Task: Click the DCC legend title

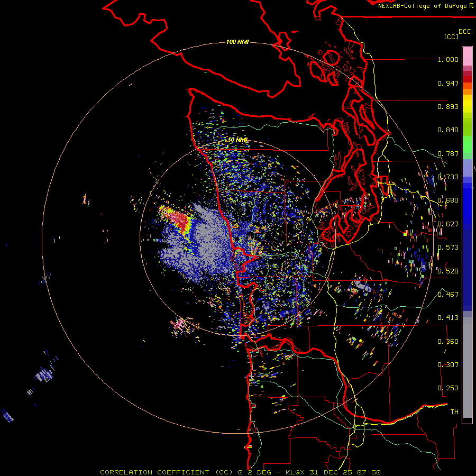Action: (465, 32)
